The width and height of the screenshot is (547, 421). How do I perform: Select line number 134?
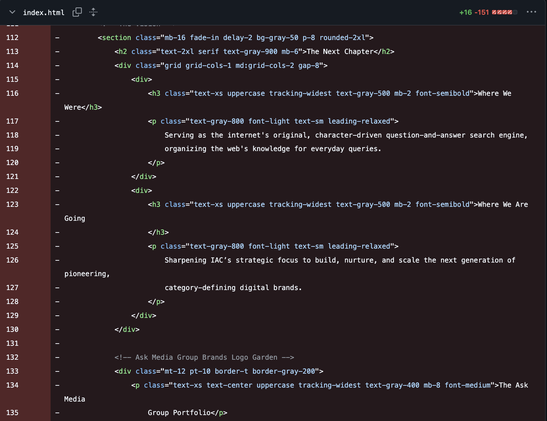(13, 385)
